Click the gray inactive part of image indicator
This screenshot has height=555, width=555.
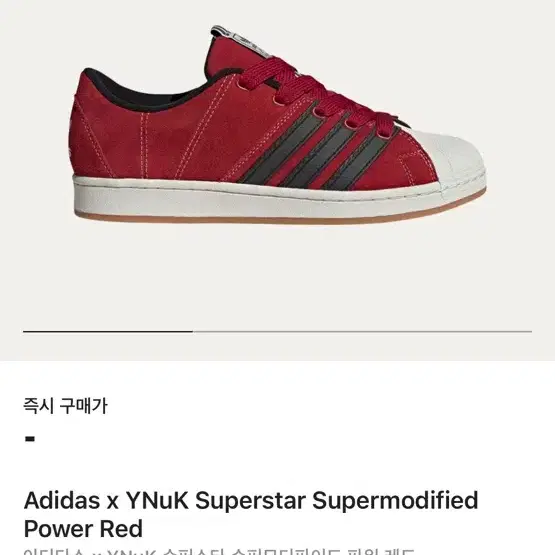(362, 332)
